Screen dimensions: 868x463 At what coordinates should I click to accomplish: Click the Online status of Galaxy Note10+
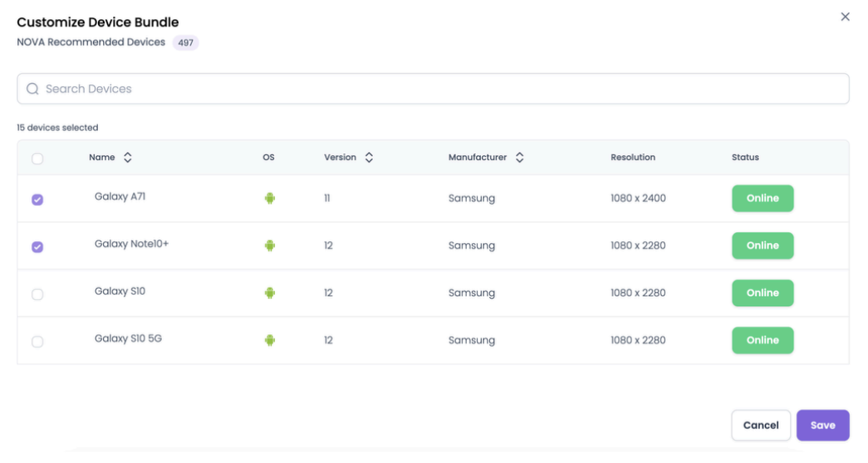tap(763, 246)
